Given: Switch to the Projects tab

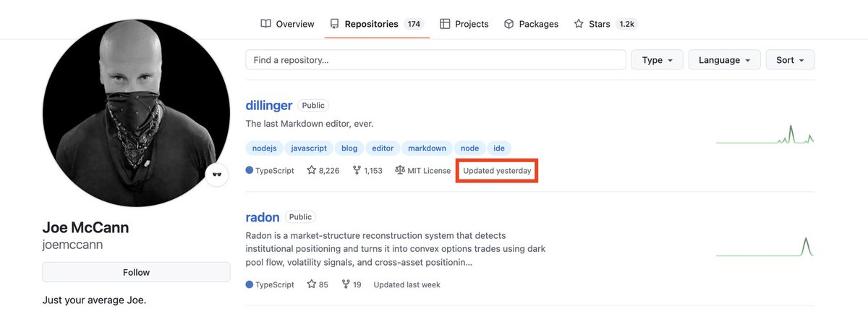Looking at the screenshot, I should [464, 24].
